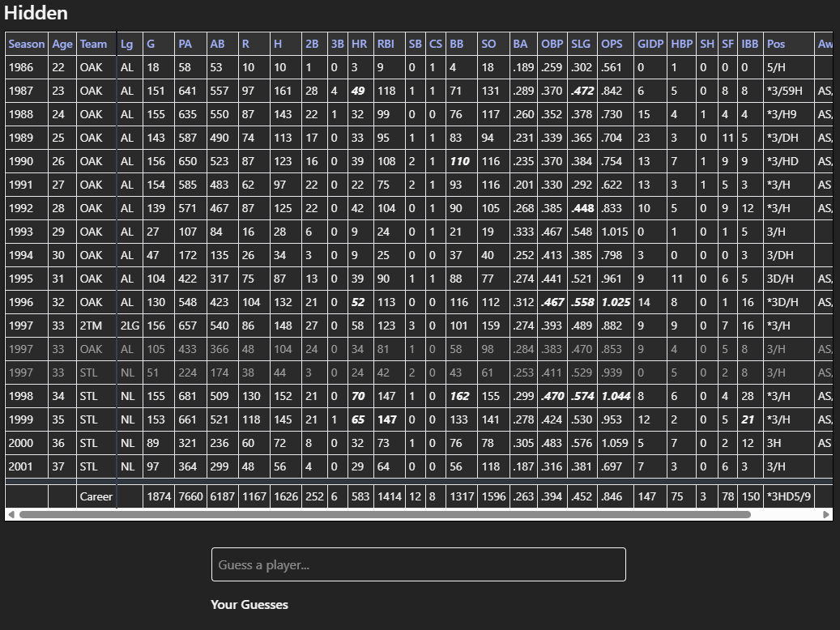Click the 'Guess a player...' input field
The width and height of the screenshot is (840, 630).
[x=418, y=564]
